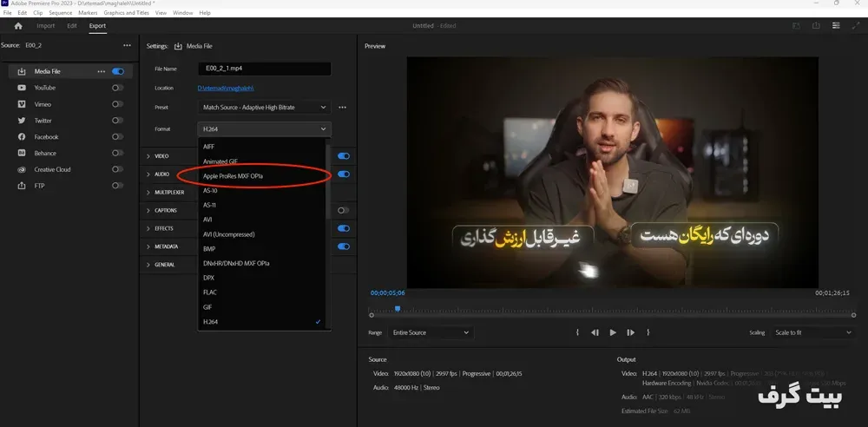Open Media File destination options (three dots)

tap(102, 71)
